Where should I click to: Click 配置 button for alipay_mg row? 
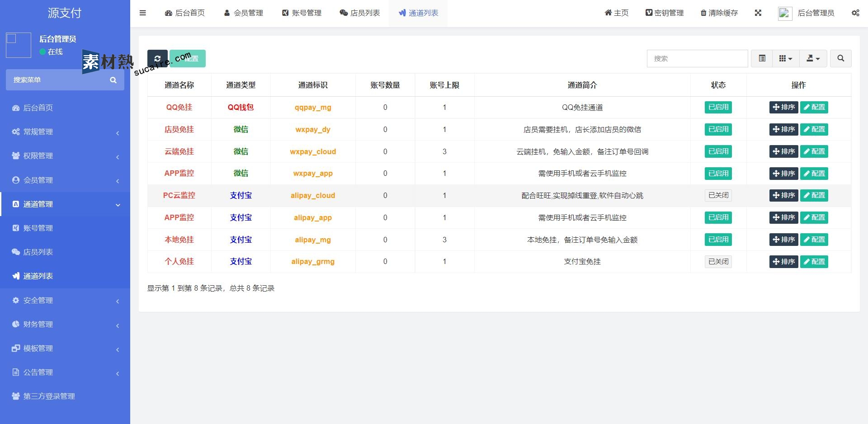tap(814, 240)
